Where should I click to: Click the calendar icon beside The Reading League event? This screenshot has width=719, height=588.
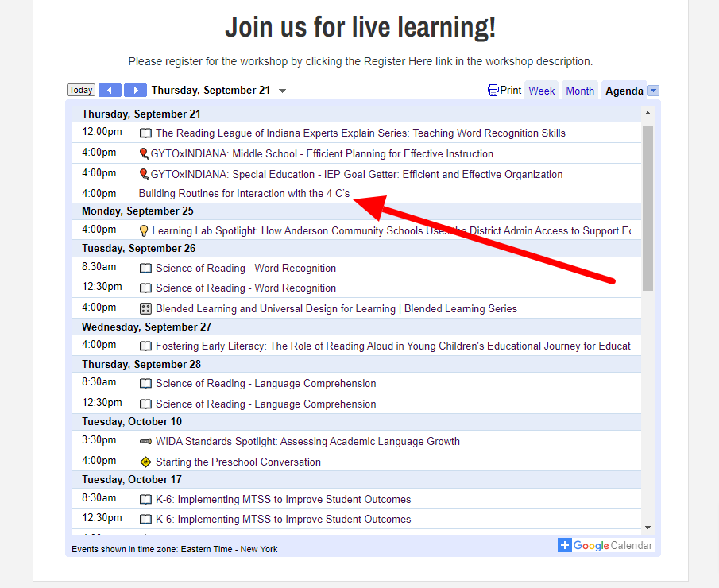(x=145, y=133)
